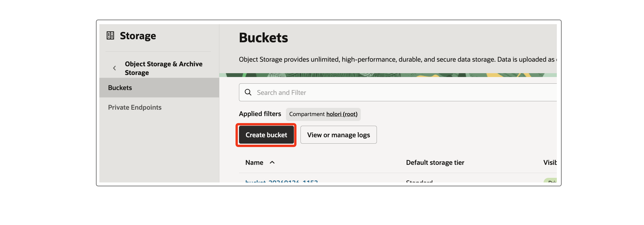Go back using the left chevron
Image resolution: width=644 pixels, height=225 pixels.
coord(115,68)
